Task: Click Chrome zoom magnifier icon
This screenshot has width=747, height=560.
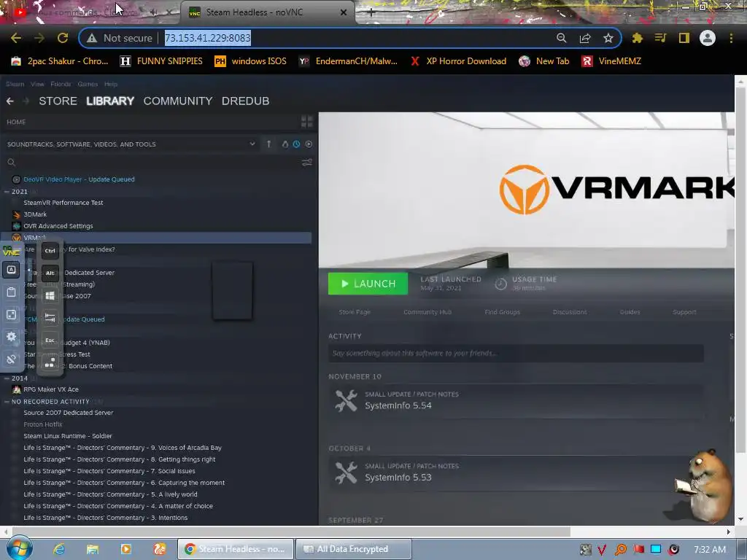Action: tap(562, 38)
